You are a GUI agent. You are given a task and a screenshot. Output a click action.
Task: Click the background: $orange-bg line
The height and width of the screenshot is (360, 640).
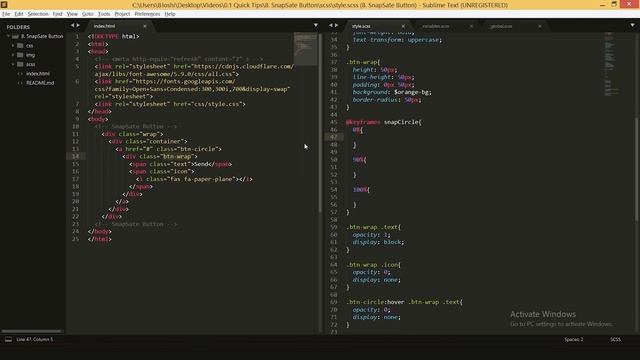pyautogui.click(x=392, y=92)
